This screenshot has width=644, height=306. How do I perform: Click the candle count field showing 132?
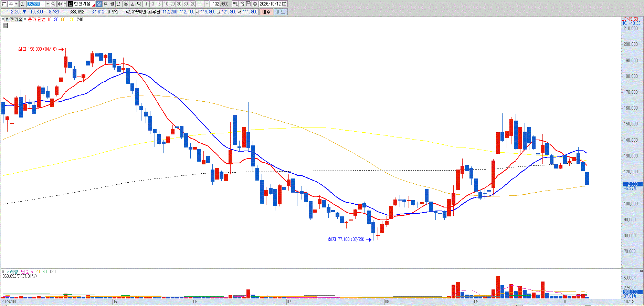pos(215,4)
